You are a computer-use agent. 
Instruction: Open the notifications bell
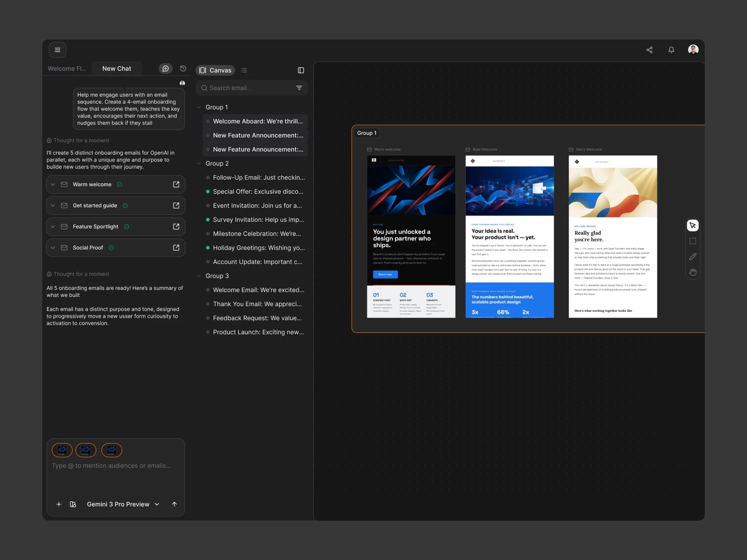point(671,50)
